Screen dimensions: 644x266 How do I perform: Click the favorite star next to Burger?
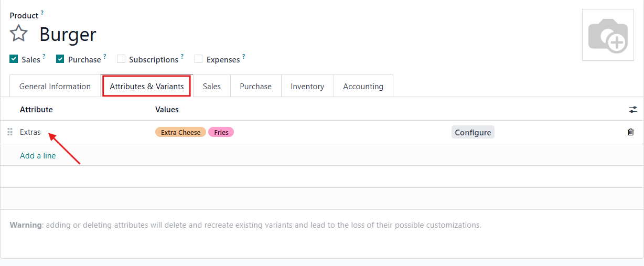pyautogui.click(x=18, y=34)
